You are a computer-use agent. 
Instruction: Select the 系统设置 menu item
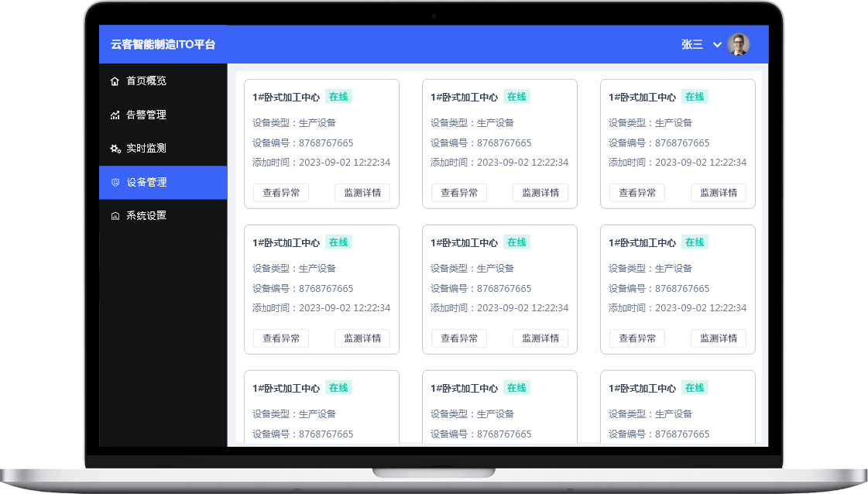[163, 215]
